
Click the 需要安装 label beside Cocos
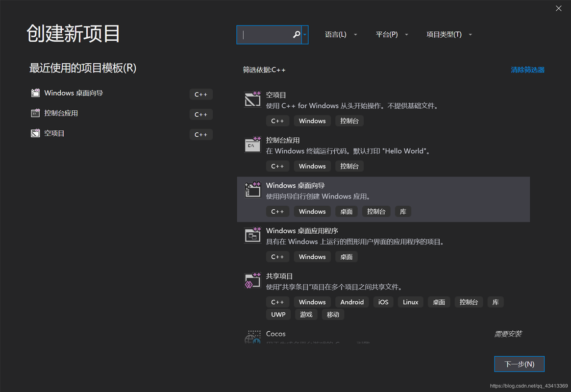508,334
